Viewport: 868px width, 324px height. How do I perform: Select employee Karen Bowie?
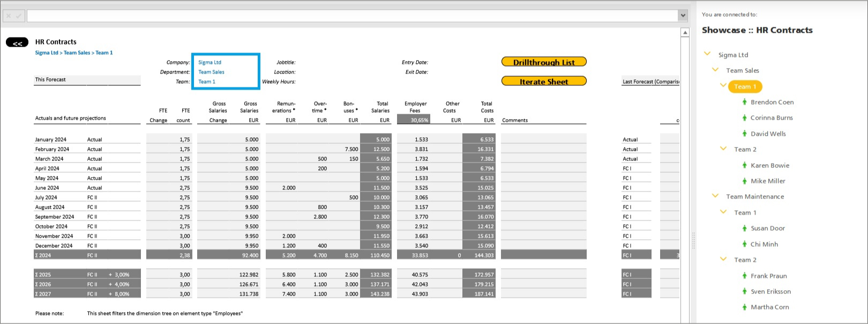point(770,165)
